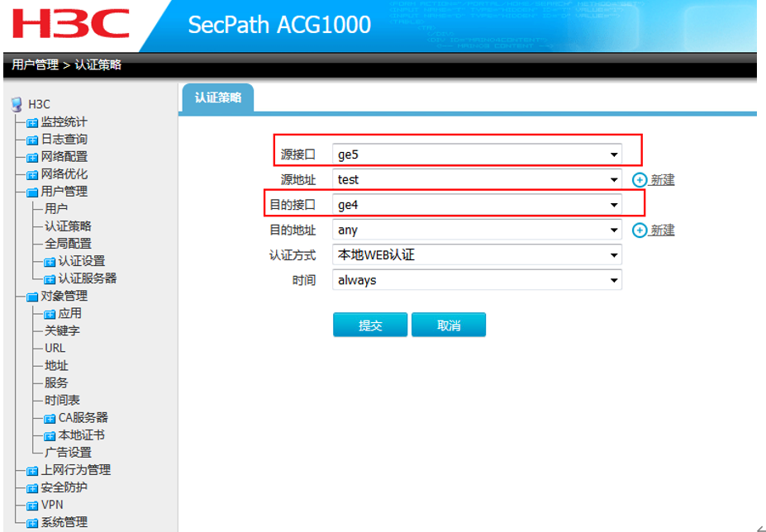Click the H3C root node icon
766x532 pixels.
point(17,104)
